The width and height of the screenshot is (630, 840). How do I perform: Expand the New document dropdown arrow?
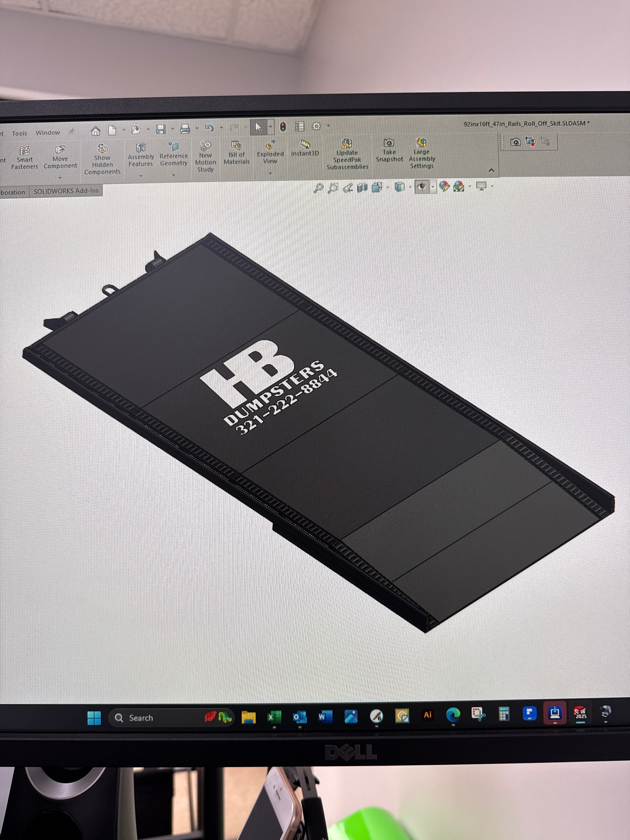click(123, 130)
